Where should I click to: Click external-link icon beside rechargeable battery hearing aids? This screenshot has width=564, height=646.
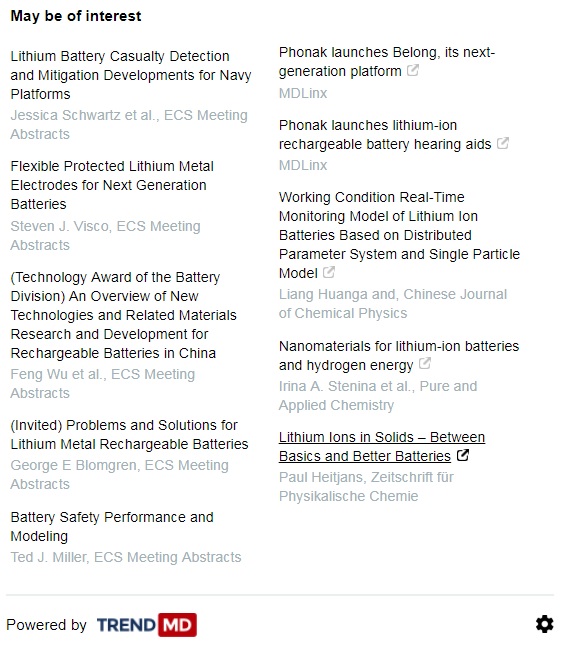[x=503, y=143]
